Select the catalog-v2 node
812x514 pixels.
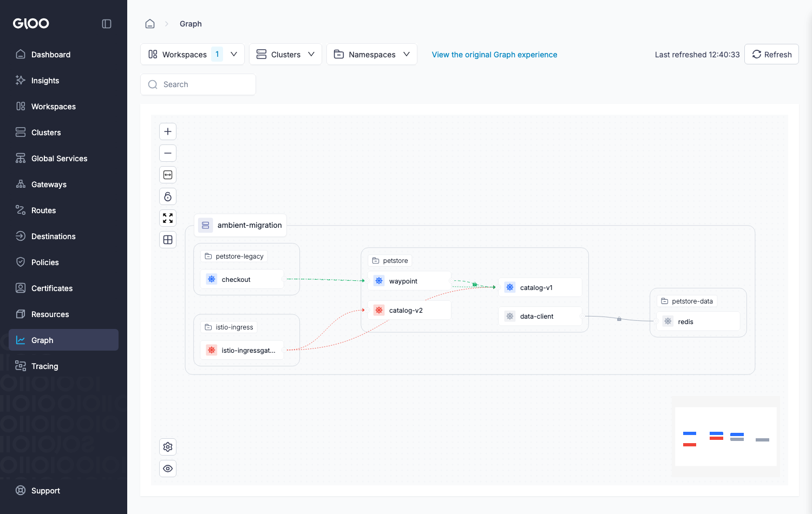[409, 310]
